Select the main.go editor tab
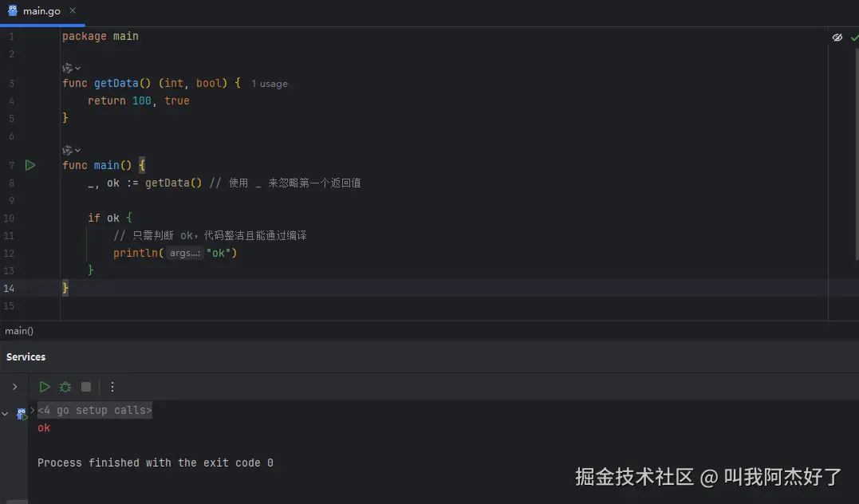 (x=41, y=11)
